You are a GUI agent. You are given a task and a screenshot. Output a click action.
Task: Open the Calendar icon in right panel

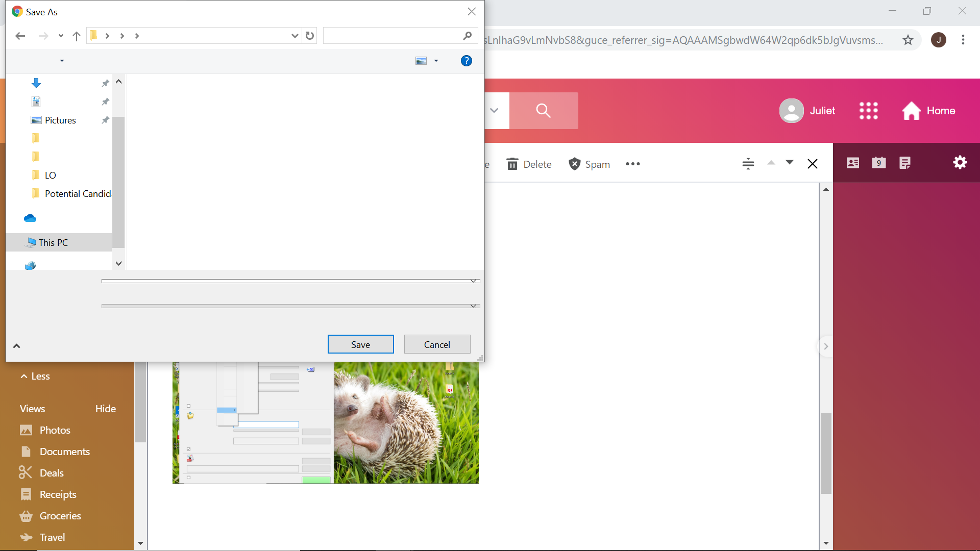pos(878,163)
